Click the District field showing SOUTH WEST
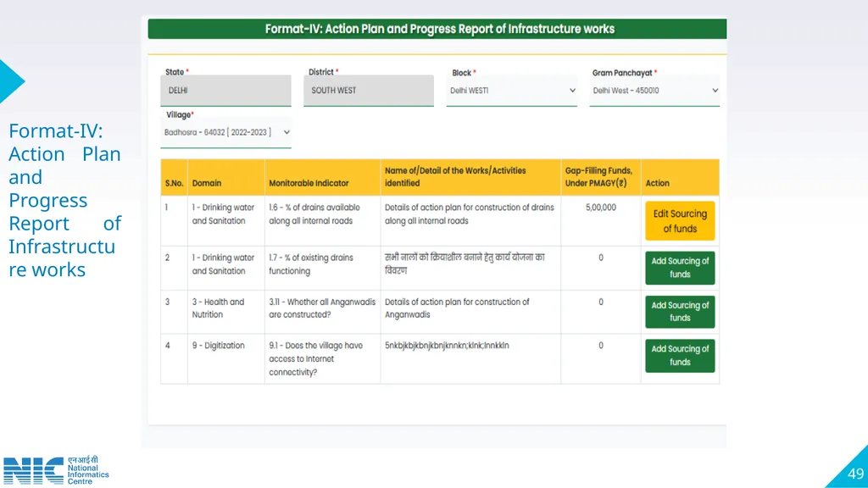868x488 pixels. pyautogui.click(x=369, y=90)
